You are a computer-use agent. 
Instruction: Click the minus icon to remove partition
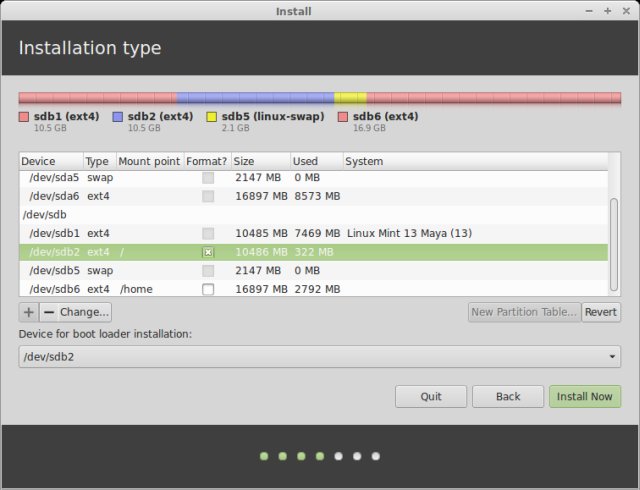pos(48,312)
